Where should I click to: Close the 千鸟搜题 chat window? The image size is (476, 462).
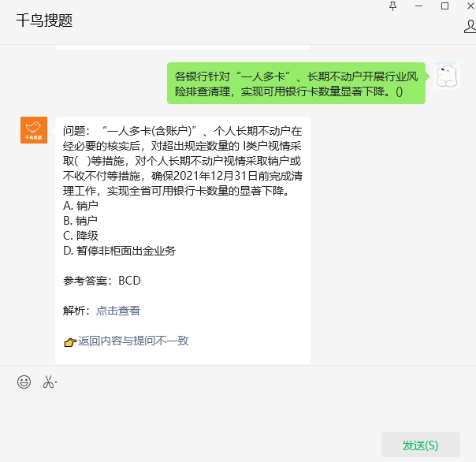point(470,6)
